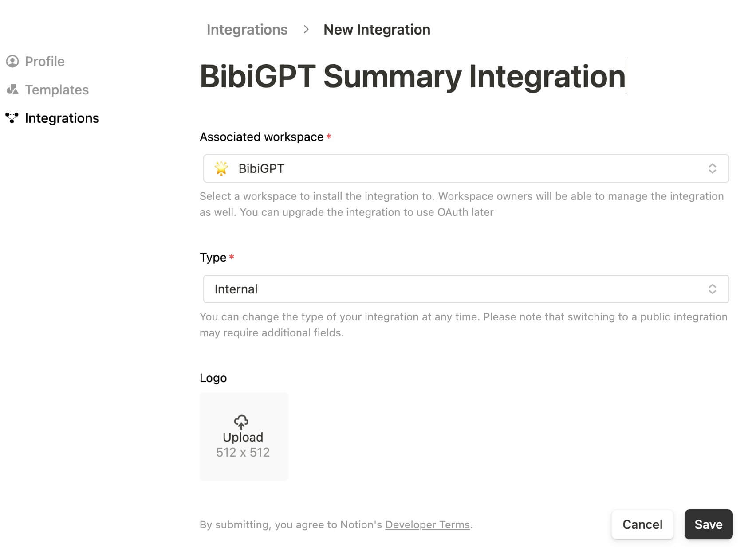
Task: Click the 512 x 512 logo size text
Action: [x=243, y=452]
